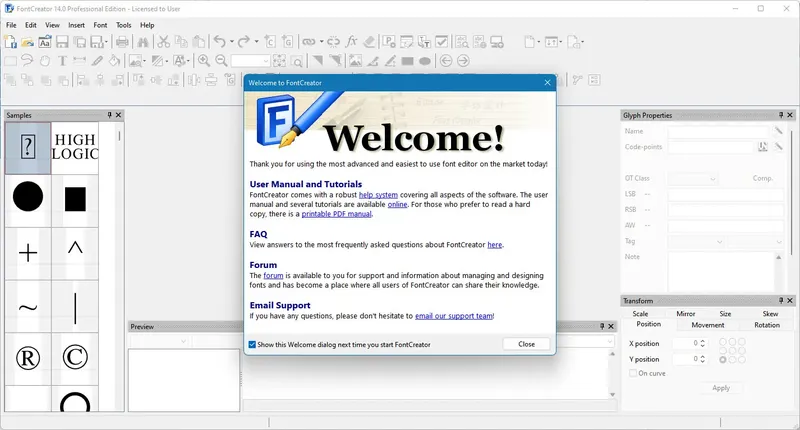Click the Name input field in Glyph Properties
Viewport: 800px width, 430px height.
718,132
